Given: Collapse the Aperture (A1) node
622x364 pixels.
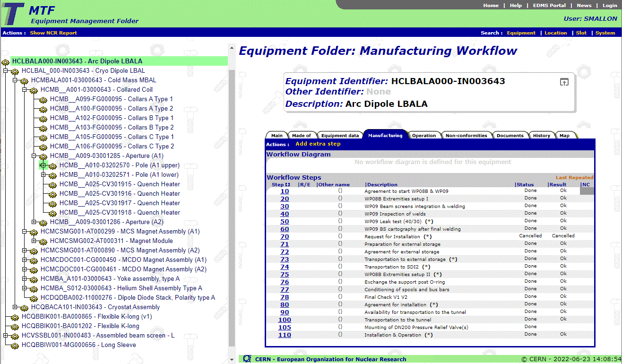Looking at the screenshot, I should click(34, 156).
